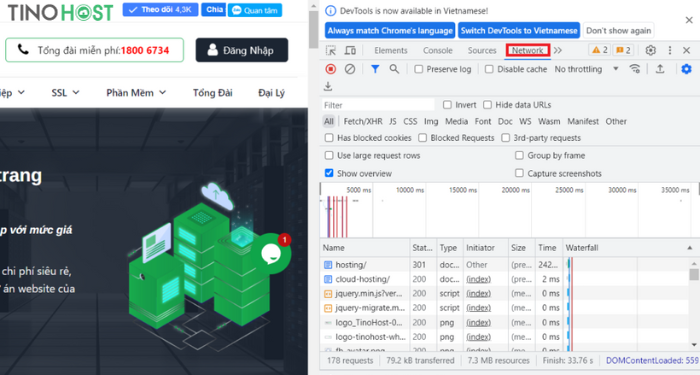Uncheck Show overview checkbox

point(329,173)
